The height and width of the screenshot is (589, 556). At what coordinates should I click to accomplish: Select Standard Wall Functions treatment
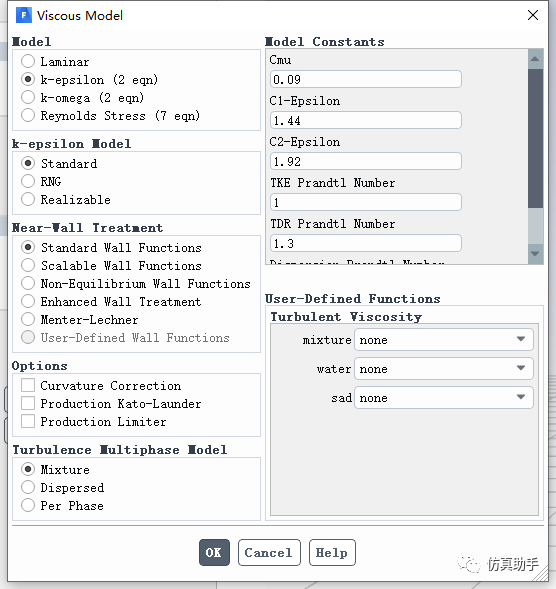28,248
